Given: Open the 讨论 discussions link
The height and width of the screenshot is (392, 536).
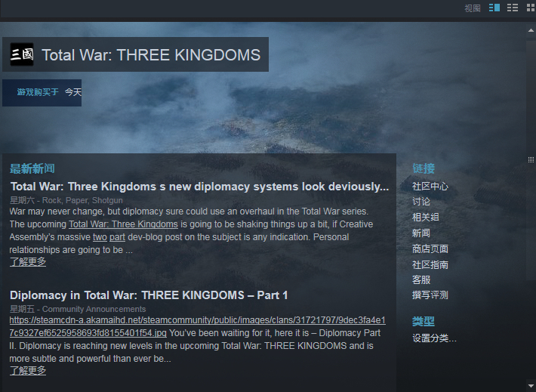Looking at the screenshot, I should tap(421, 202).
